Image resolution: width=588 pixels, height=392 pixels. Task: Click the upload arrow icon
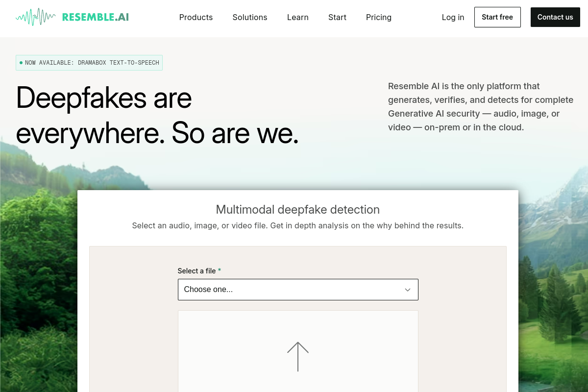click(x=298, y=356)
